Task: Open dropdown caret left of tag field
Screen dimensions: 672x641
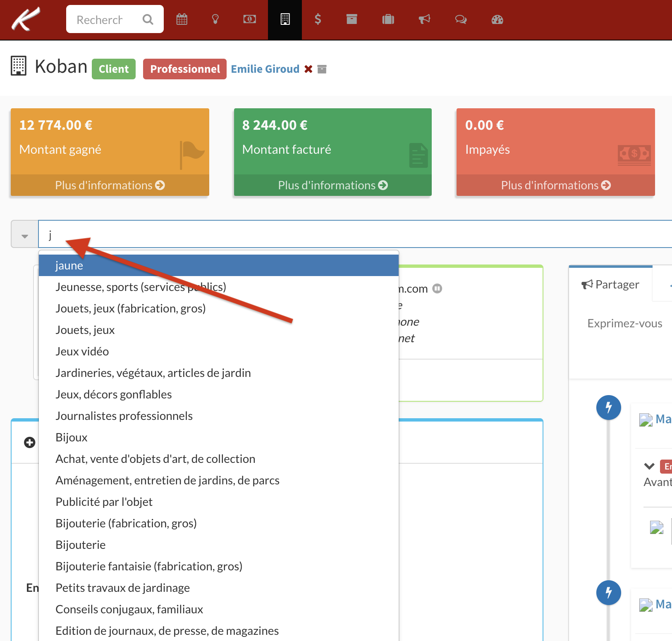Action: [25, 234]
